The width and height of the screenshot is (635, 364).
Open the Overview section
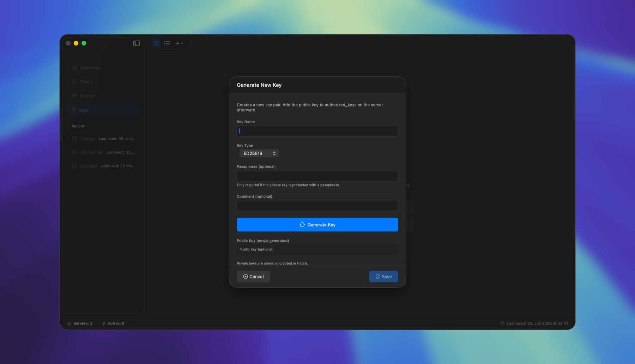pos(103,68)
